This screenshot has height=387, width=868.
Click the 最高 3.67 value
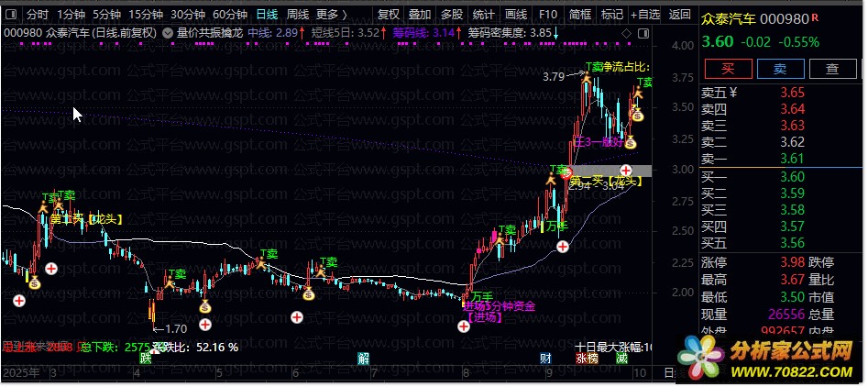click(792, 280)
